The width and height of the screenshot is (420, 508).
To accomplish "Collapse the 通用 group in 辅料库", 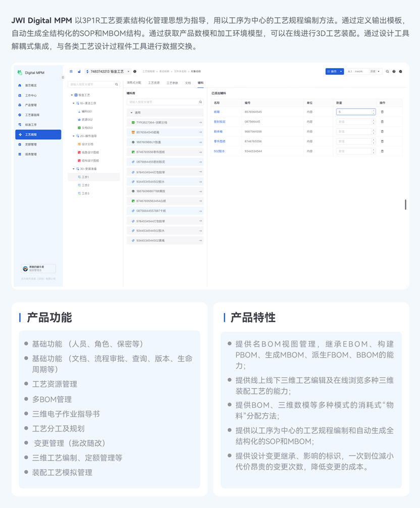I will (x=131, y=113).
